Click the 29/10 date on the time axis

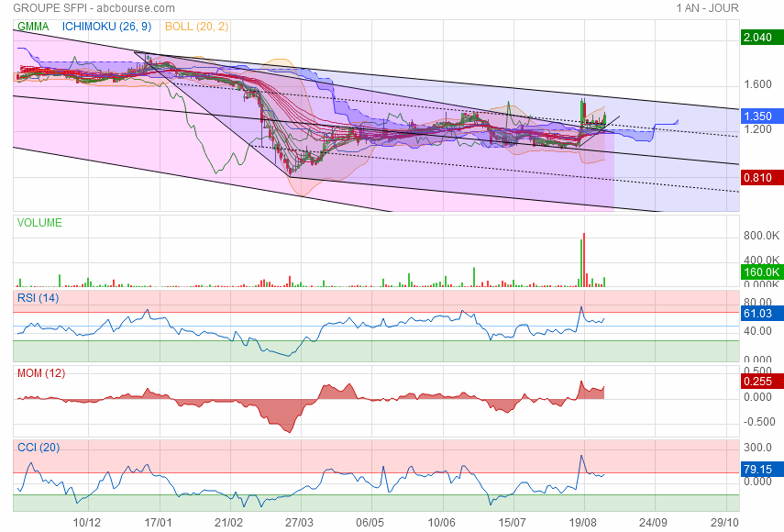[724, 523]
